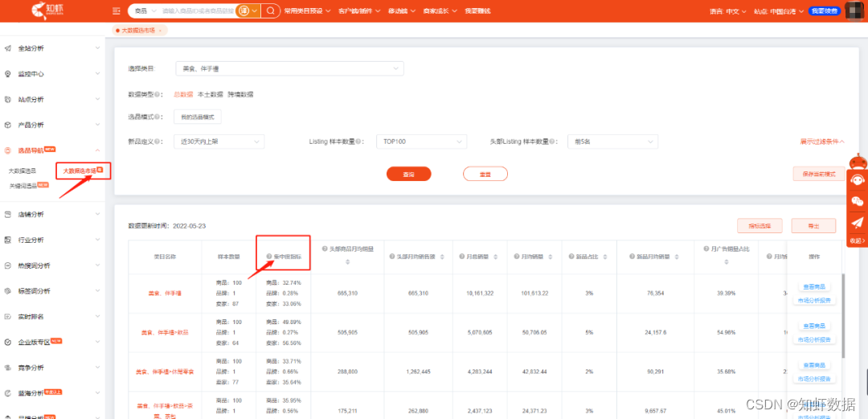
Task: Select the 大数据选市场 page tab
Action: point(140,31)
